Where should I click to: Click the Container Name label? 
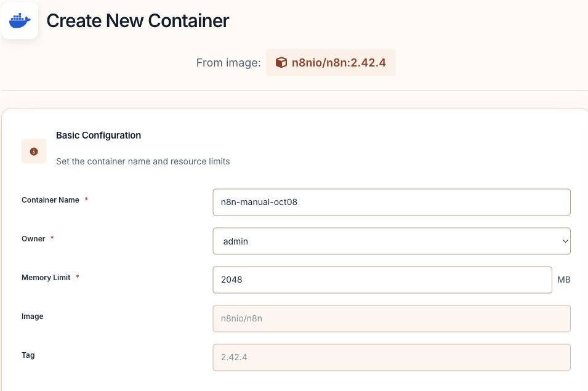(50, 200)
